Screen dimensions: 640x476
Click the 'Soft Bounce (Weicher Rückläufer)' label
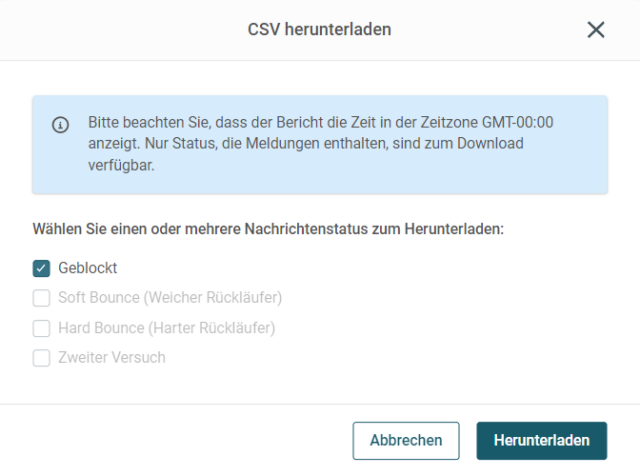coord(170,298)
